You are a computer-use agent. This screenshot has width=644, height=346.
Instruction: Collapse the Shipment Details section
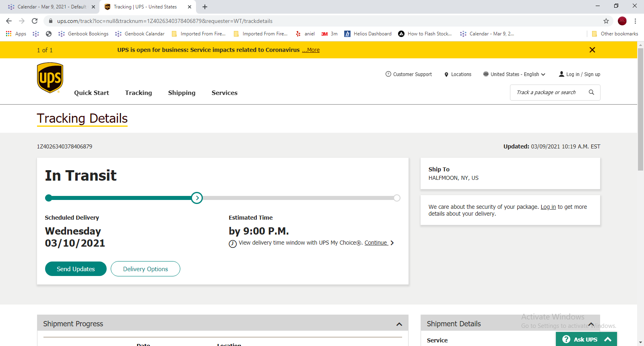591,324
